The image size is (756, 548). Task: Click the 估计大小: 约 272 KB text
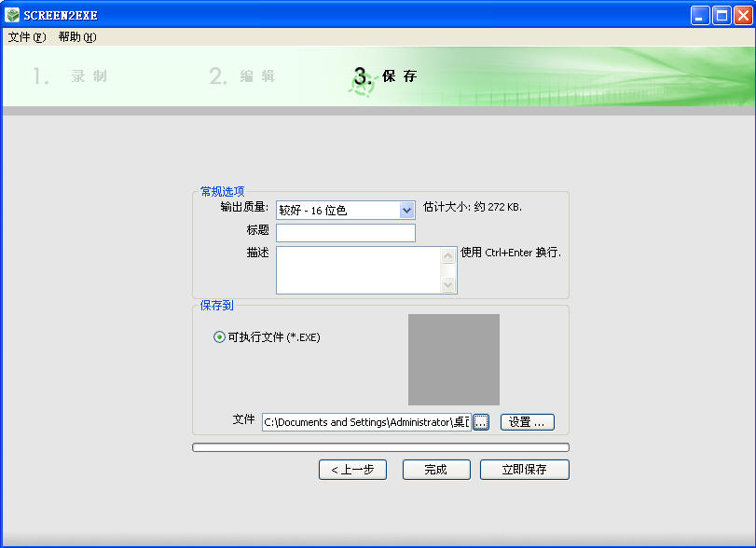[473, 207]
